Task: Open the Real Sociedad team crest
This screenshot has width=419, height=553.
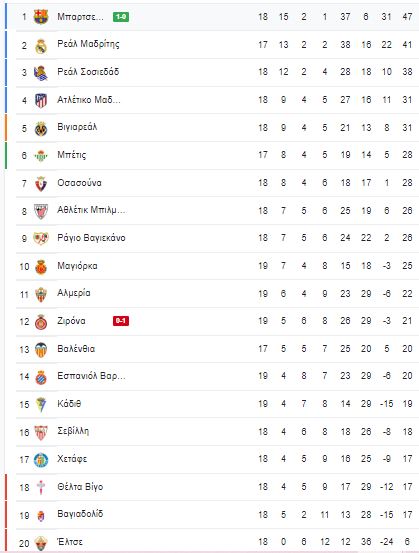Action: click(41, 73)
